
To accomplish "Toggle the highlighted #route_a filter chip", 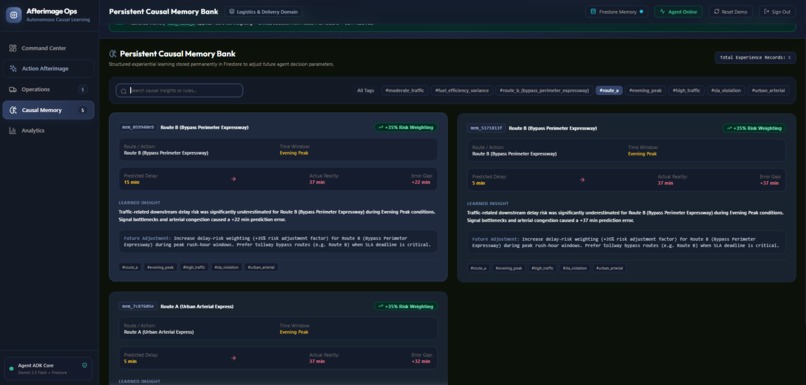I will [x=609, y=90].
